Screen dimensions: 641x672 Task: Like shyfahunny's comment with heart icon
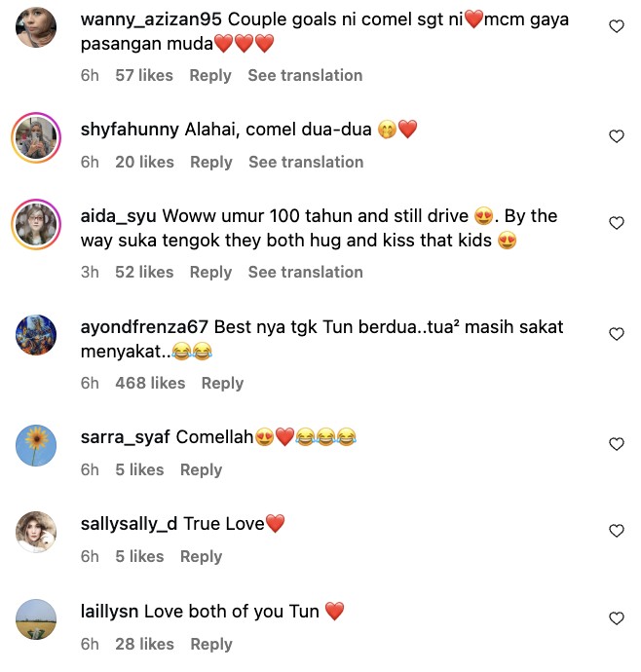click(x=616, y=136)
